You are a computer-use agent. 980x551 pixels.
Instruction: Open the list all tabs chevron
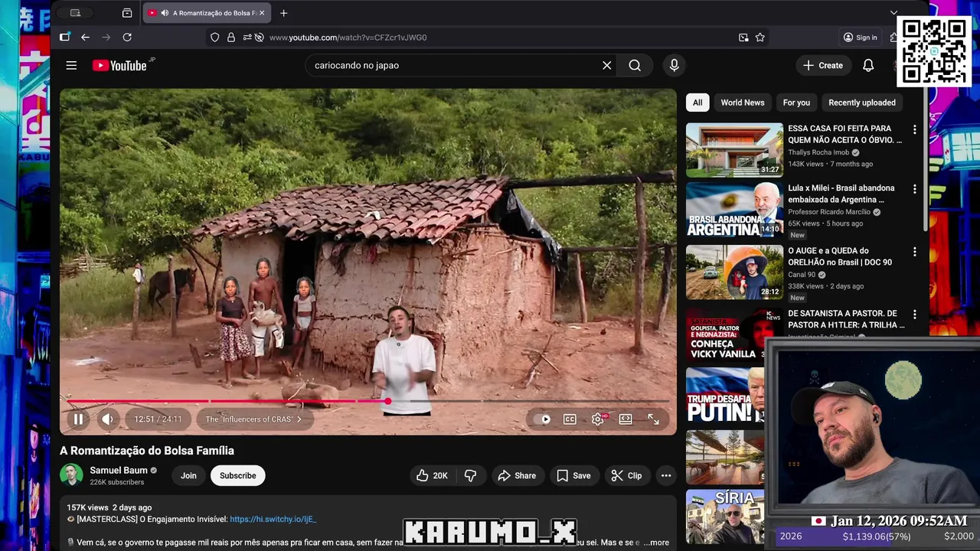[893, 13]
